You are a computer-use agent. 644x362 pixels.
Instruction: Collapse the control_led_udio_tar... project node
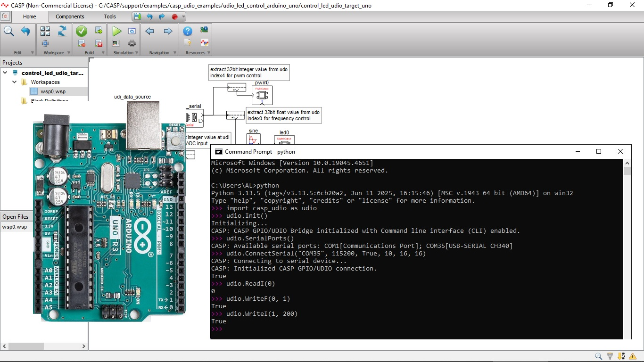point(5,73)
